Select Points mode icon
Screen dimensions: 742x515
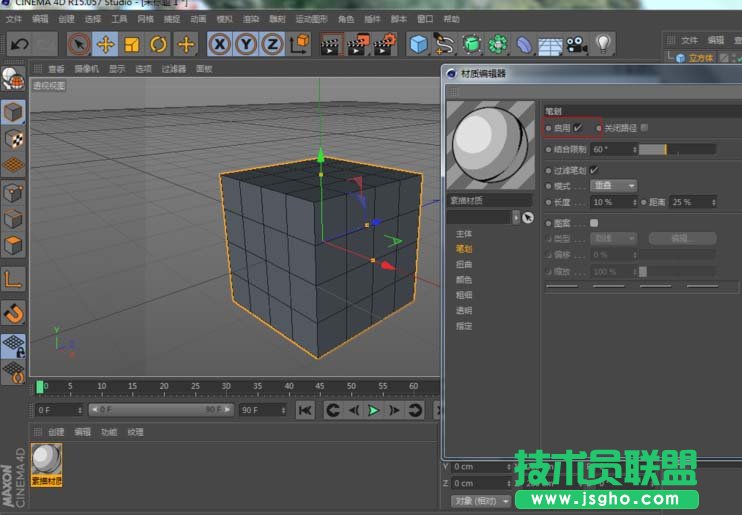[13, 193]
